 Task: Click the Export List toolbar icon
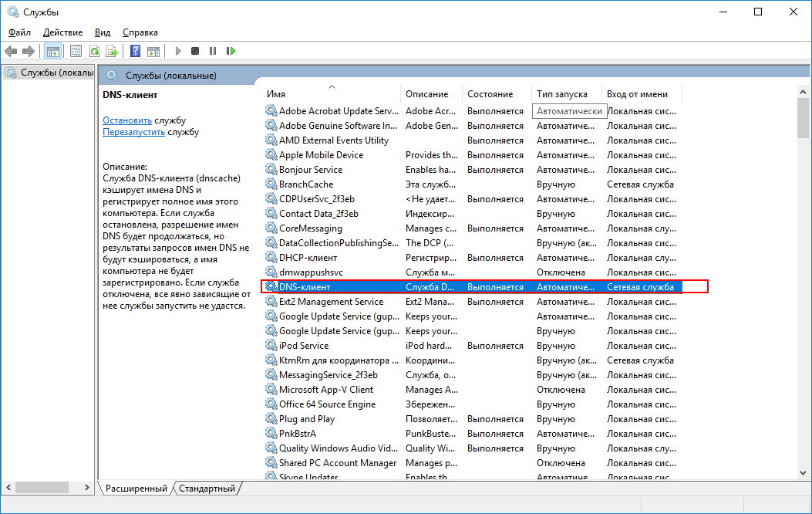point(112,51)
